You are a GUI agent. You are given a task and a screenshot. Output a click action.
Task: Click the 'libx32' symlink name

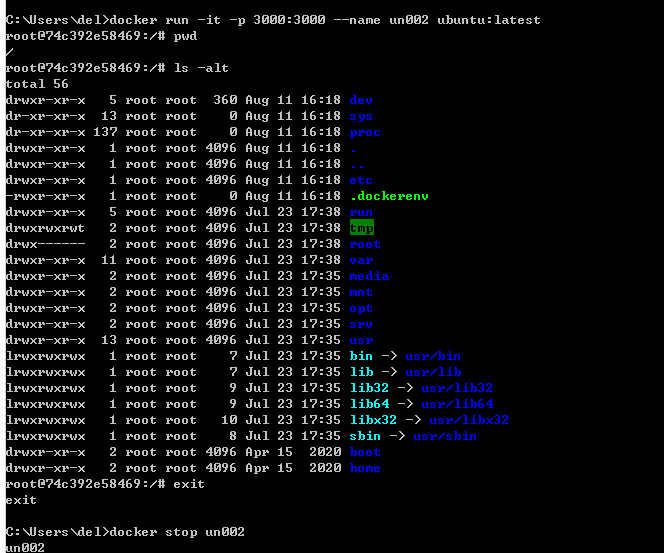tap(373, 420)
